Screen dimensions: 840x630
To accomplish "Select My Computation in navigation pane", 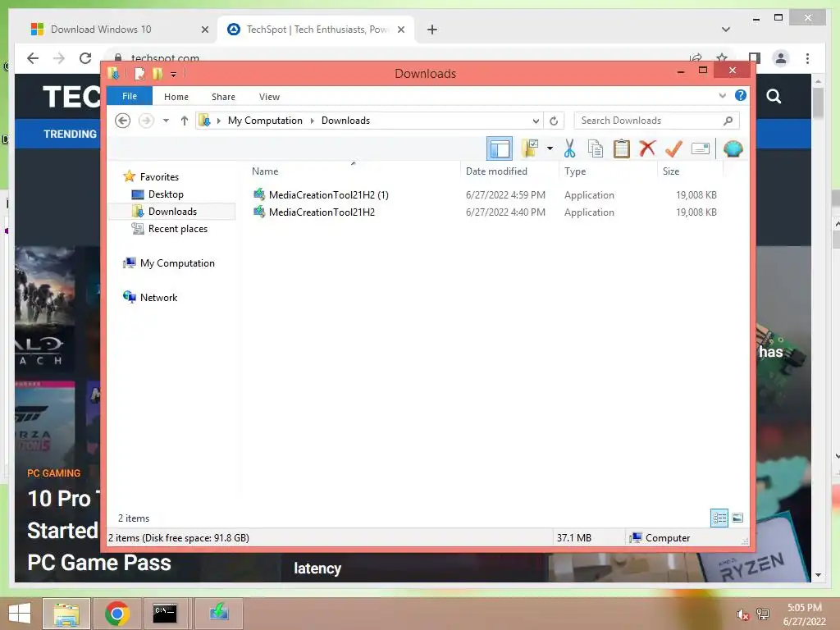I will (x=177, y=263).
